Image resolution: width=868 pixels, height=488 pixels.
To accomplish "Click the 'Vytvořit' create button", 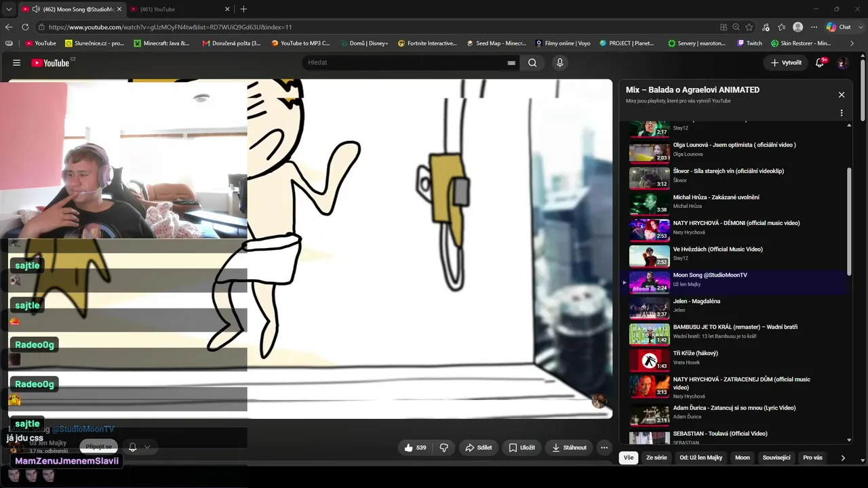I will coord(786,62).
